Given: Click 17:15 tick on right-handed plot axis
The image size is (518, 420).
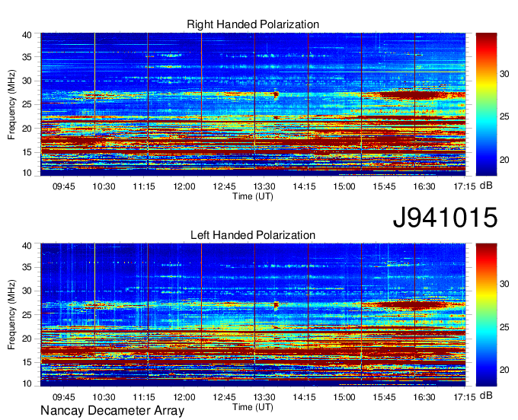Looking at the screenshot, I should 465,186.
